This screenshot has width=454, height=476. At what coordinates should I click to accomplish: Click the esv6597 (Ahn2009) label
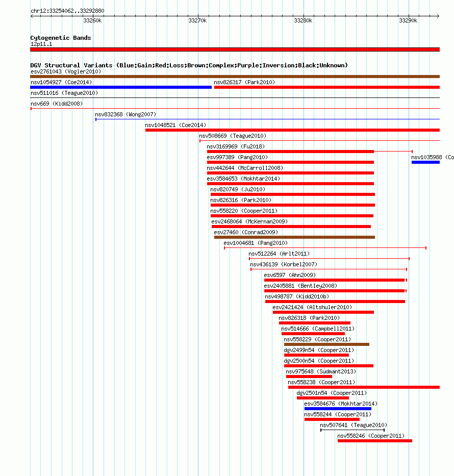290,275
